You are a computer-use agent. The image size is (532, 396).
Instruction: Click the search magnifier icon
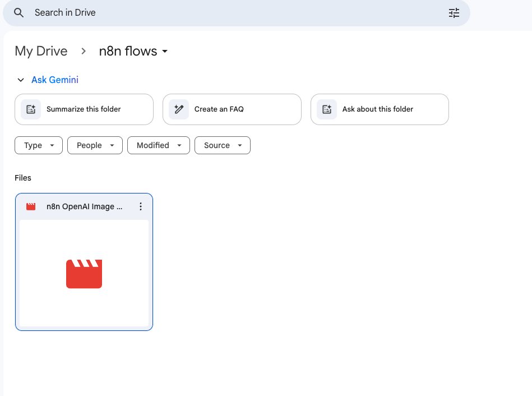[18, 13]
